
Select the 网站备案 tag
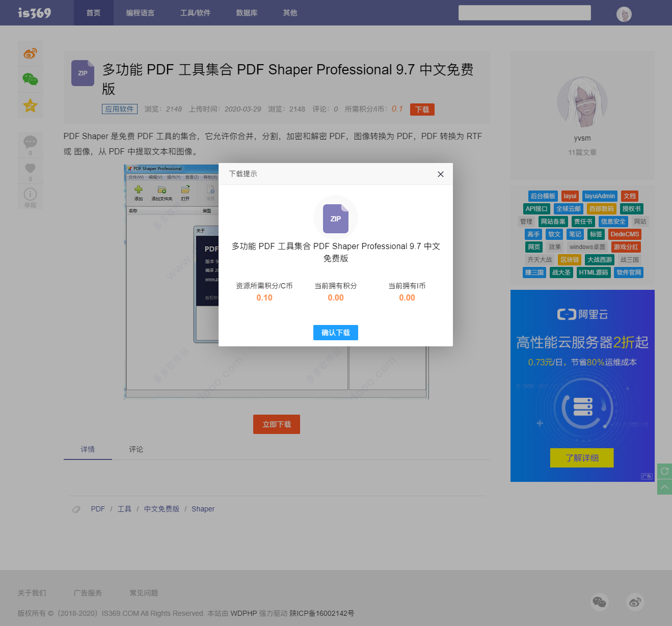pos(553,222)
